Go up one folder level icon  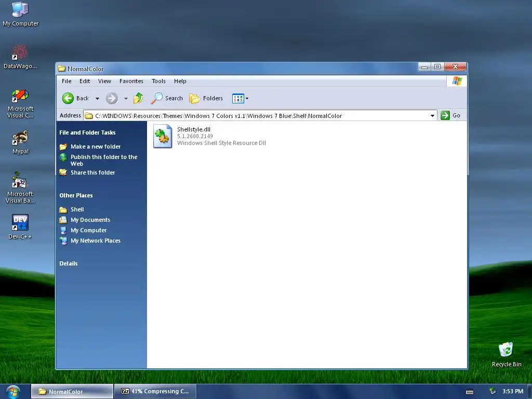click(x=138, y=98)
